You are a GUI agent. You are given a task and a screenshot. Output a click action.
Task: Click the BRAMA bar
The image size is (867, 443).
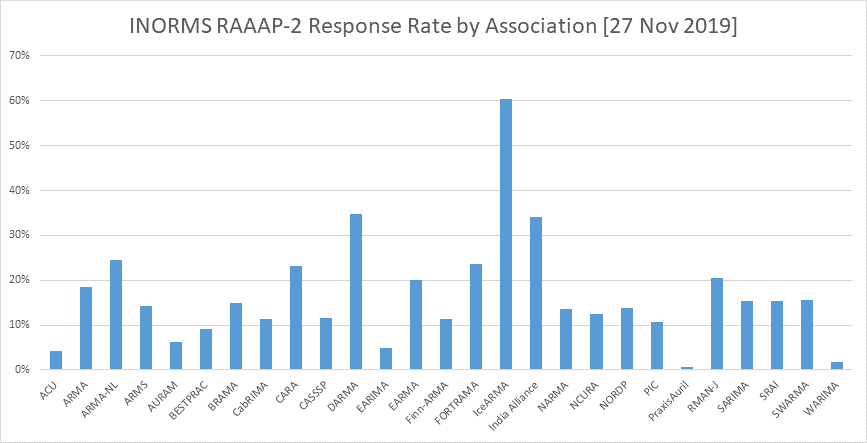tap(236, 336)
